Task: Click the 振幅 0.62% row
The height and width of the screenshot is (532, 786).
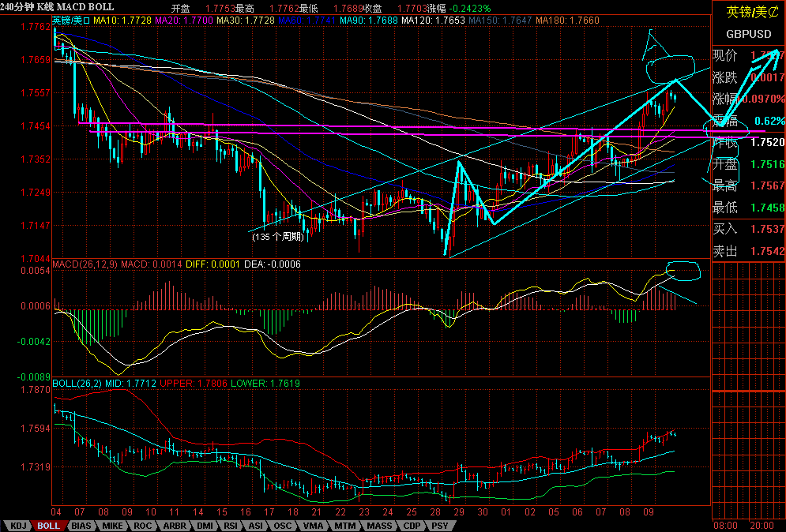Action: (x=748, y=121)
